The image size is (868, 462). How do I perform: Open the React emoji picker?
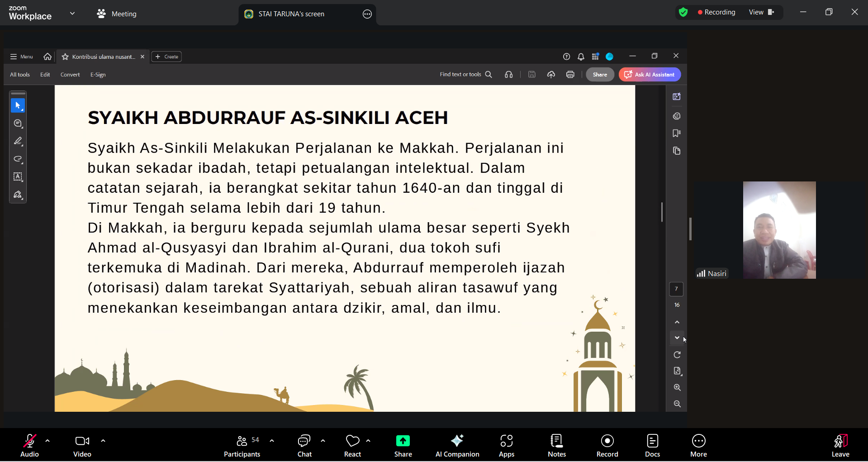pyautogui.click(x=352, y=445)
